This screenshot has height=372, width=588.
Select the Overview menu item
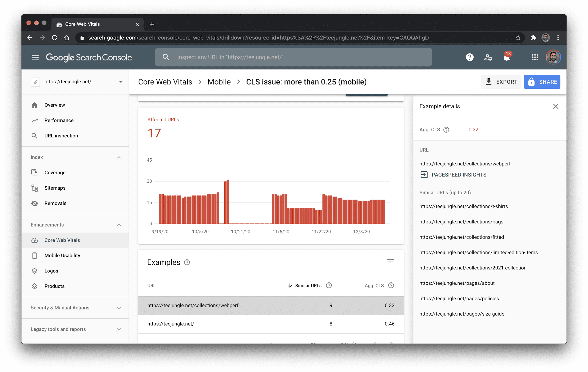click(54, 105)
